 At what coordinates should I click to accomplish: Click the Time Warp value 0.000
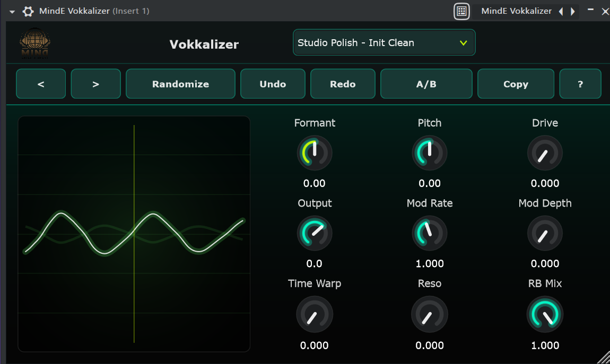pyautogui.click(x=315, y=345)
